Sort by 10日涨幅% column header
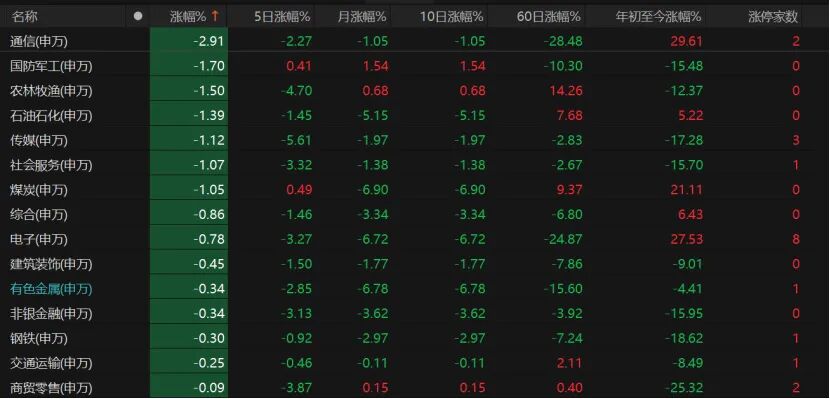 (452, 16)
